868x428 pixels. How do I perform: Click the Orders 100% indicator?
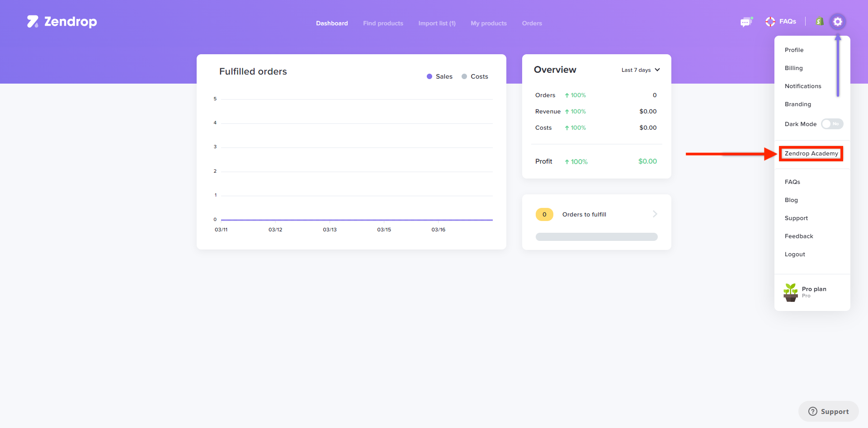tap(575, 95)
